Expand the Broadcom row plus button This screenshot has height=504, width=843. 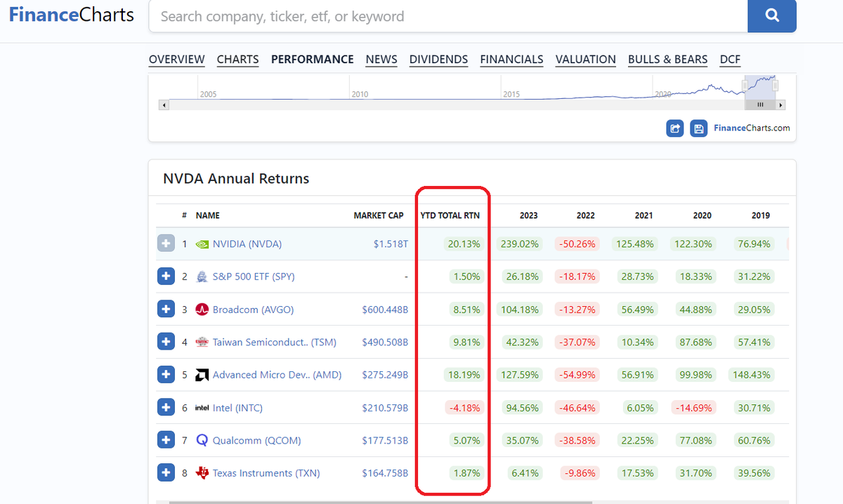tap(166, 309)
